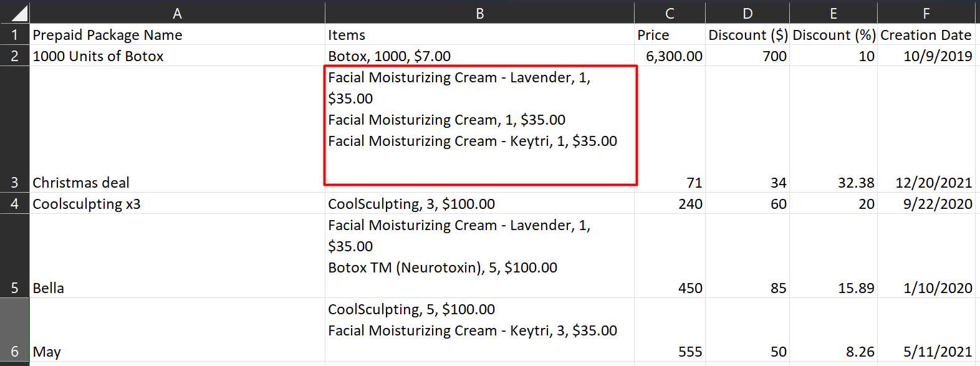Select column B header

click(479, 12)
